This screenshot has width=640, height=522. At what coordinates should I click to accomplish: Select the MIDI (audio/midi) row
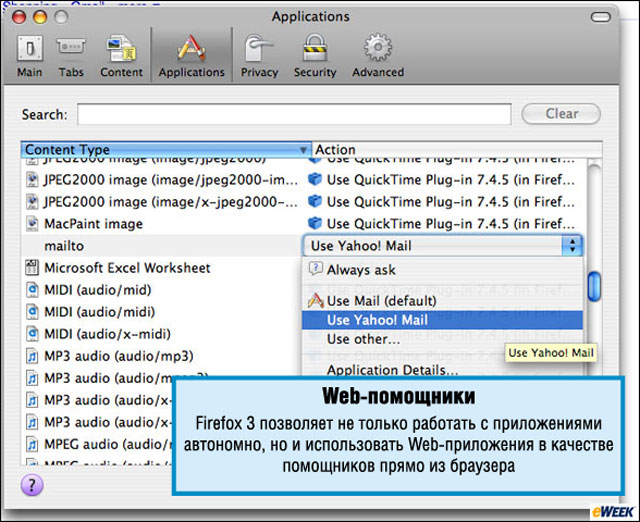pos(161,312)
